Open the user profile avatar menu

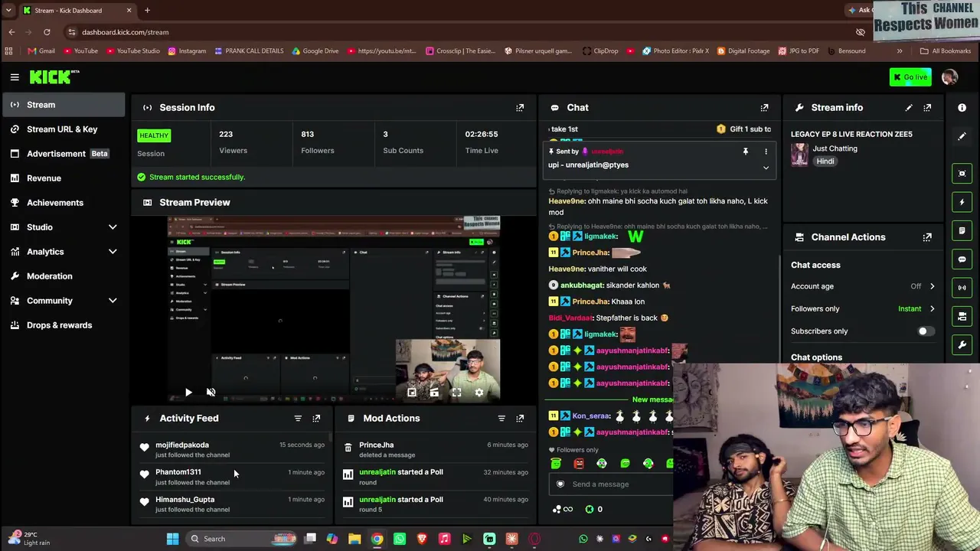tap(949, 77)
